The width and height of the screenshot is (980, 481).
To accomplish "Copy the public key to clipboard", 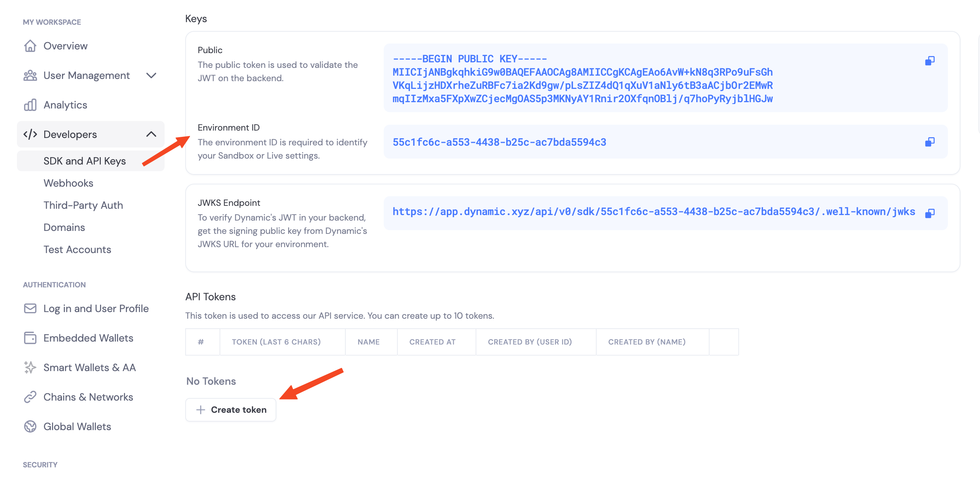I will 929,61.
